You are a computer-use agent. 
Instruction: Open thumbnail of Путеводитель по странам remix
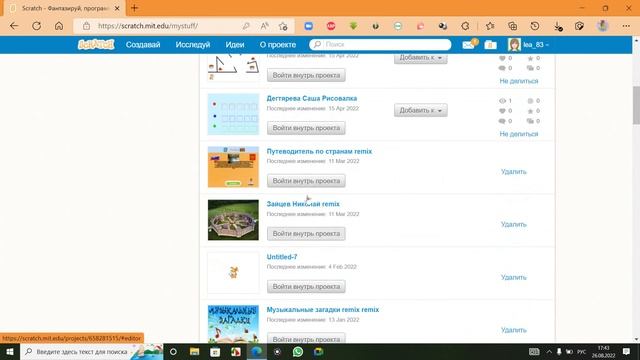(x=233, y=167)
